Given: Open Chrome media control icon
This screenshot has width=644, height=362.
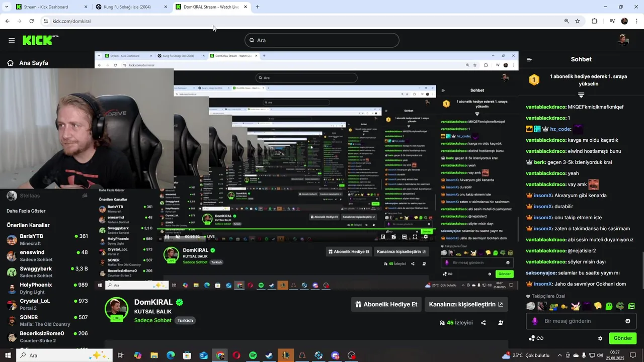Looking at the screenshot, I should 612,21.
